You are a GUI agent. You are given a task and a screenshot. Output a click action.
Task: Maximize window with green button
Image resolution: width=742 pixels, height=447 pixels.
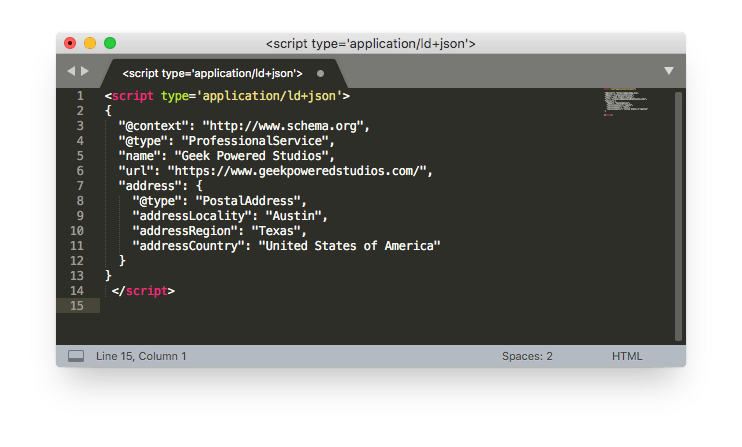point(110,43)
